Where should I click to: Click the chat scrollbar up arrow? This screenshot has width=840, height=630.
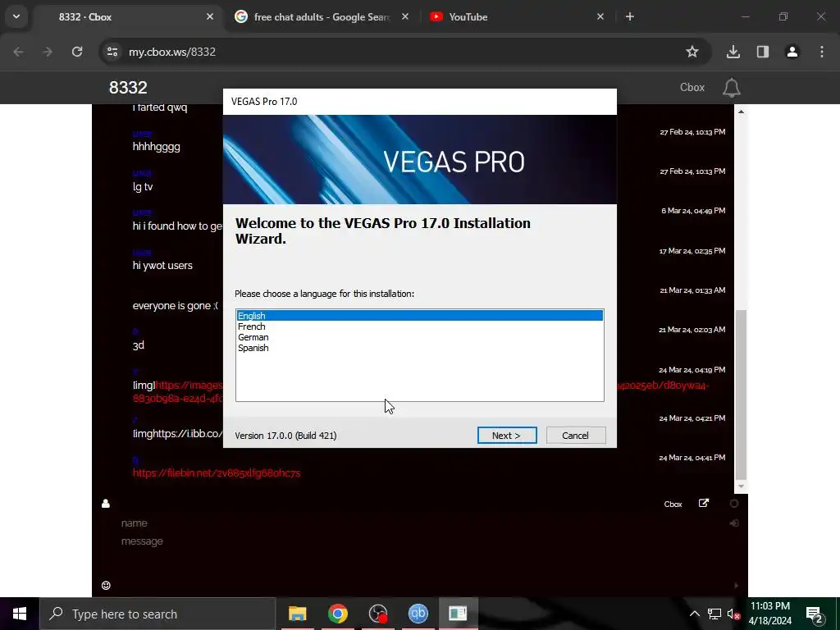741,112
